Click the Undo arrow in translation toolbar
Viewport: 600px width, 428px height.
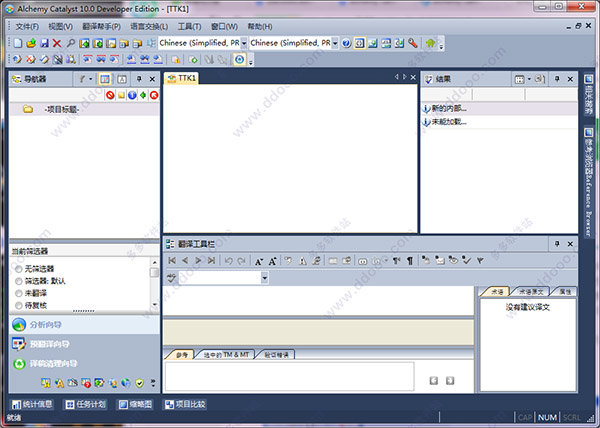pyautogui.click(x=228, y=261)
